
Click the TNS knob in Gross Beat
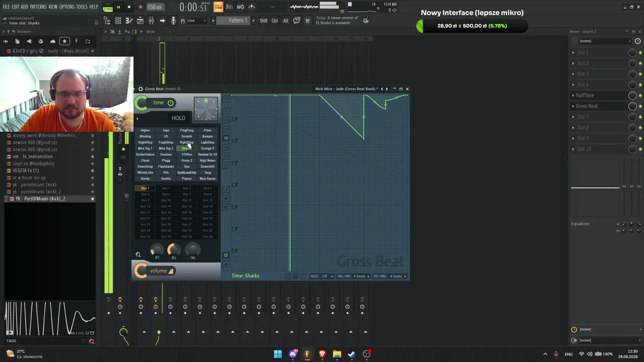point(192,249)
